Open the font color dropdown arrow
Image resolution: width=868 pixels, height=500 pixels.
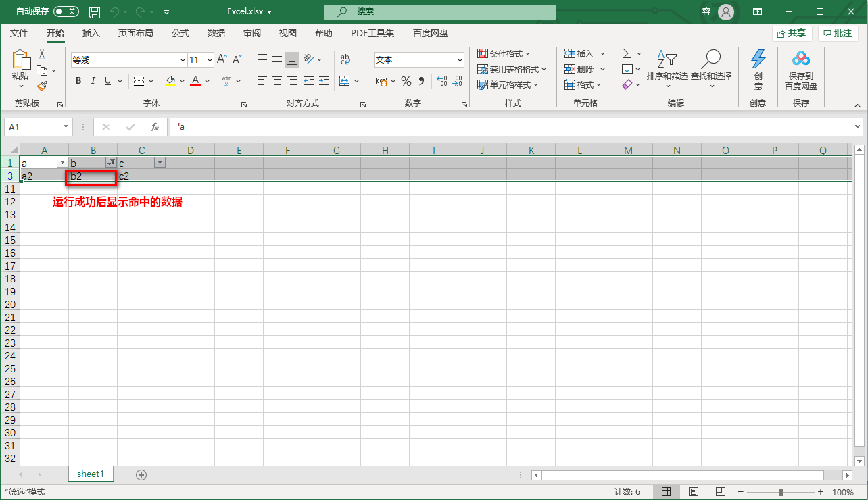(x=207, y=81)
